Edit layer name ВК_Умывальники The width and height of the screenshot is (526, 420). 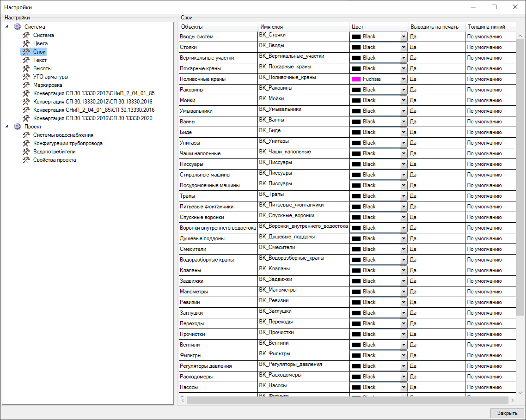(303, 111)
